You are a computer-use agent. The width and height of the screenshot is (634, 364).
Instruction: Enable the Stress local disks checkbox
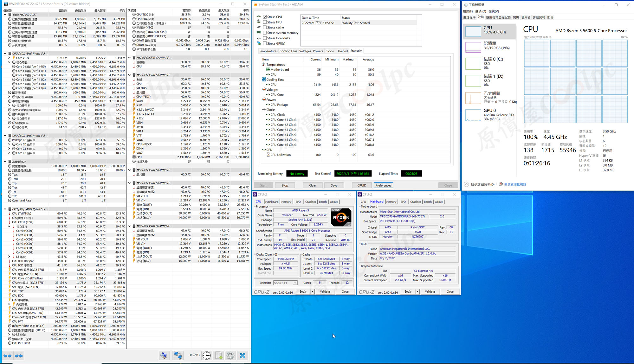265,38
